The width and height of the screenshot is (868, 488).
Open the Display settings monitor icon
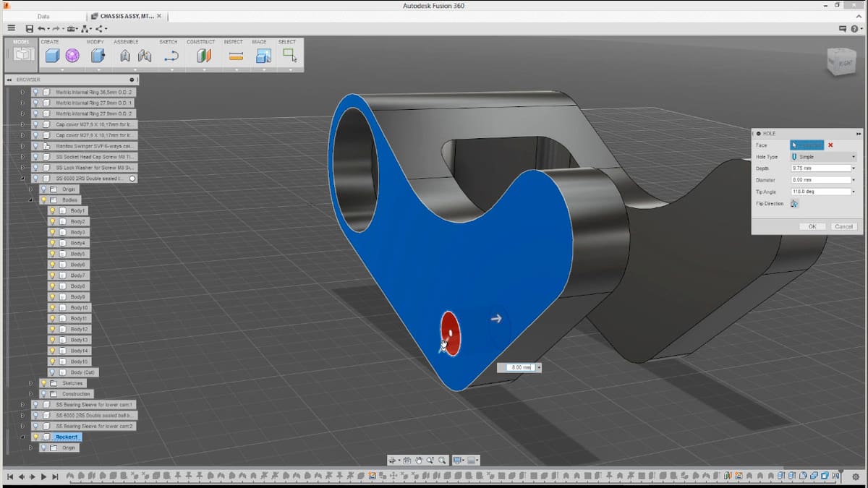(x=458, y=460)
